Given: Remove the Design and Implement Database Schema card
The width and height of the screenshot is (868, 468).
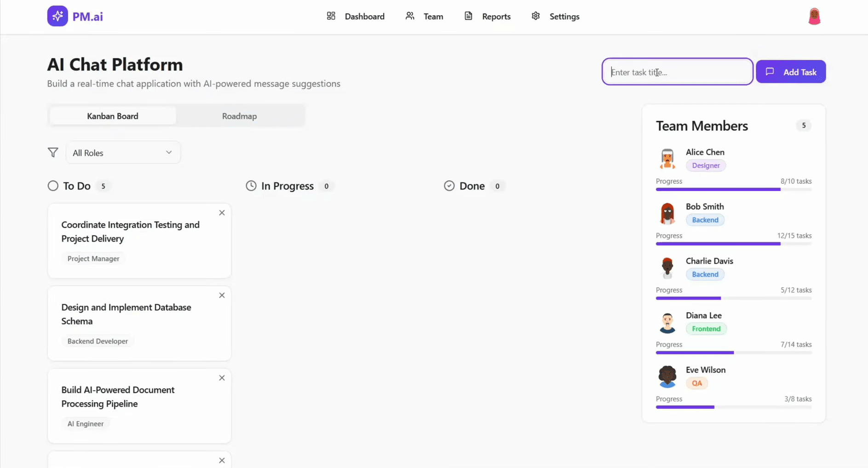Looking at the screenshot, I should point(222,295).
